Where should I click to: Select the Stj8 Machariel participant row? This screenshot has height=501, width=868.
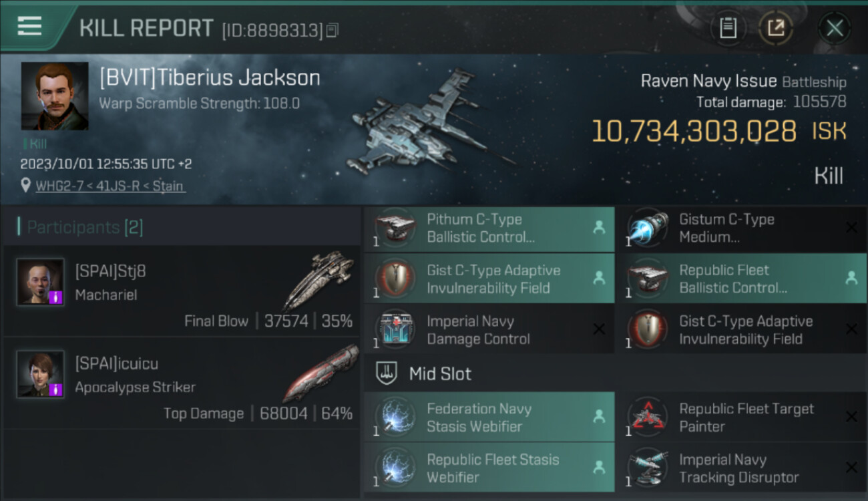tap(182, 291)
